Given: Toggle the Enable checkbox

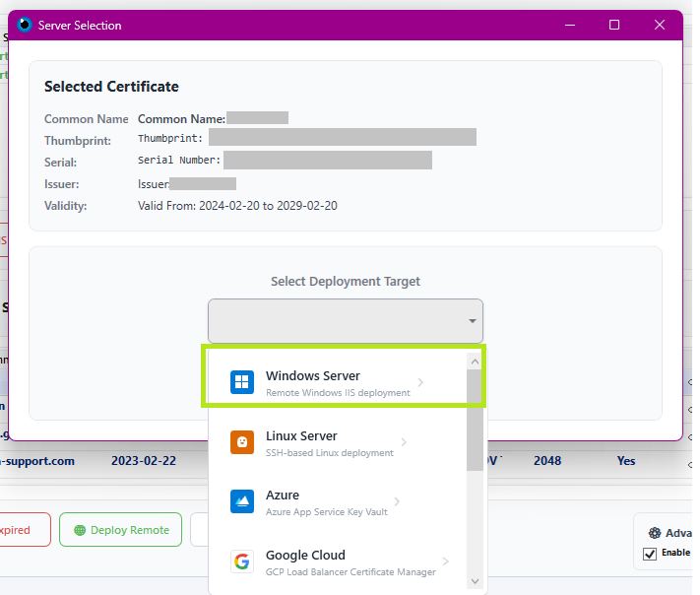Looking at the screenshot, I should (650, 554).
